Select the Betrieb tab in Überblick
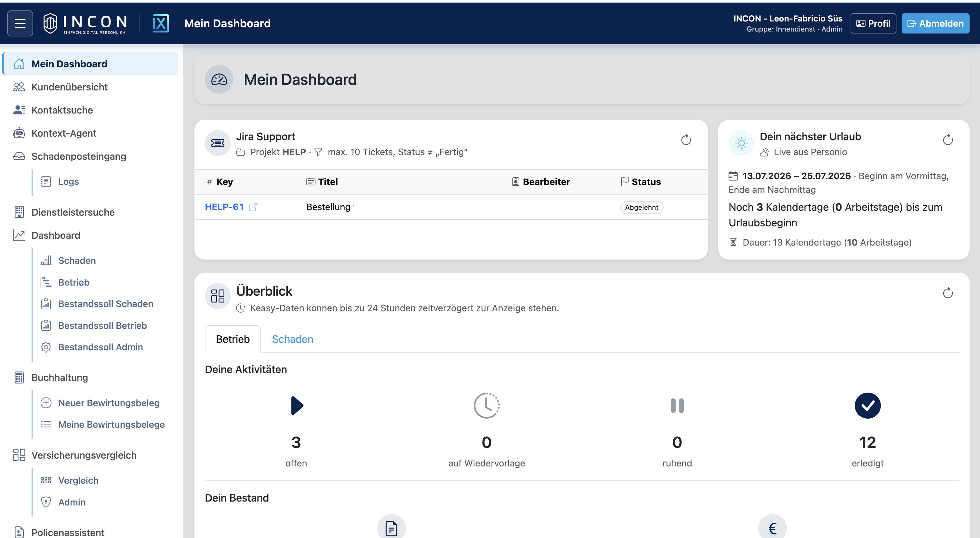 [x=233, y=339]
